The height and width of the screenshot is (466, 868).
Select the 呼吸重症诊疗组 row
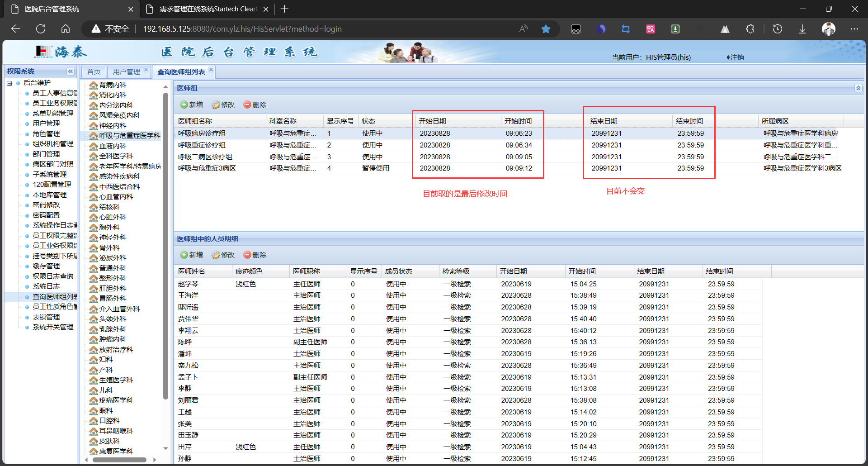pyautogui.click(x=202, y=145)
